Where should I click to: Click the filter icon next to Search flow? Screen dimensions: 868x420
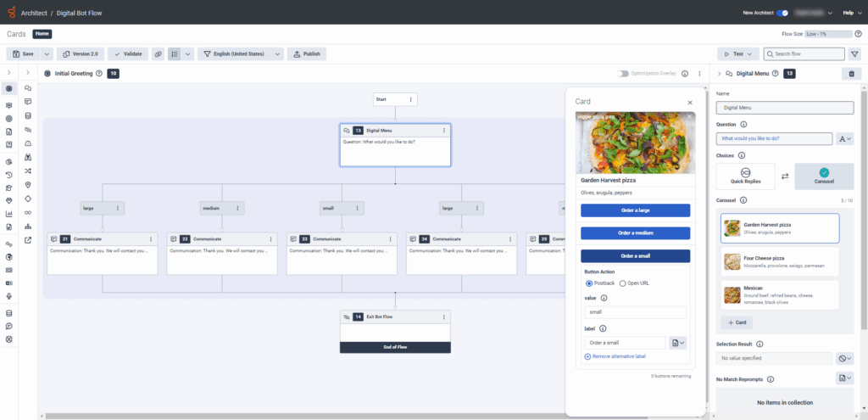(854, 54)
